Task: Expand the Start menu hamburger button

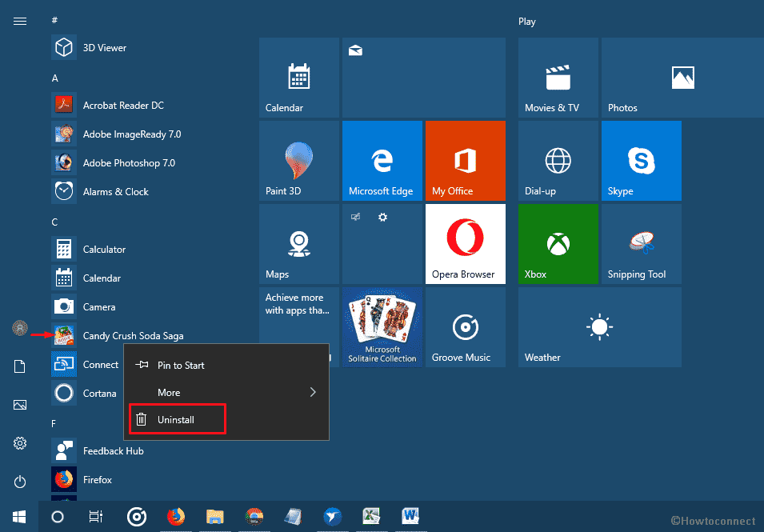Action: (20, 22)
